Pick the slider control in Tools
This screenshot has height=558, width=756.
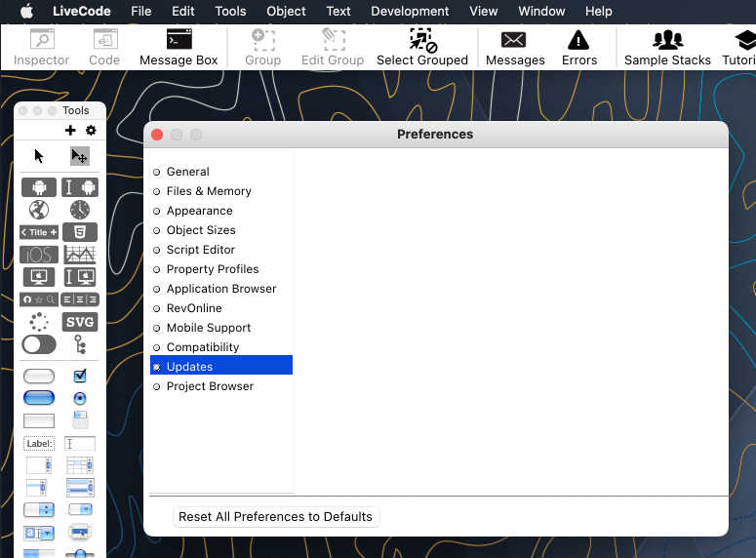point(80,553)
